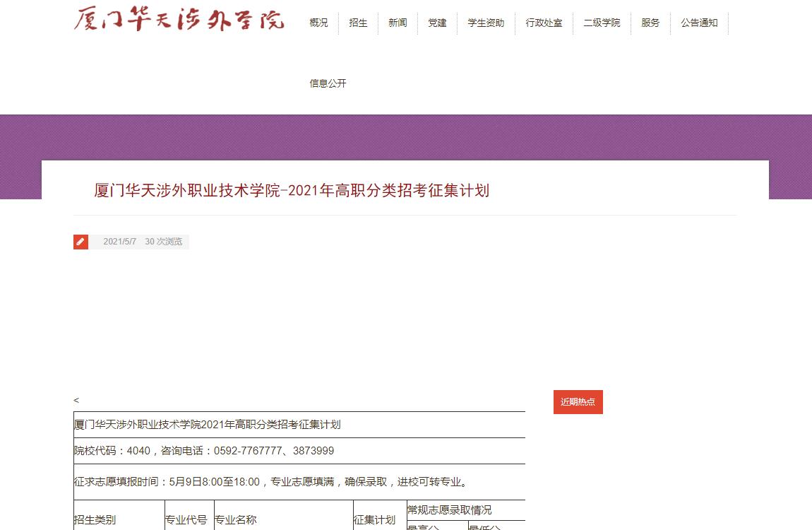The image size is (812, 530).
Task: Open the 学生资助 menu item
Action: 486,23
